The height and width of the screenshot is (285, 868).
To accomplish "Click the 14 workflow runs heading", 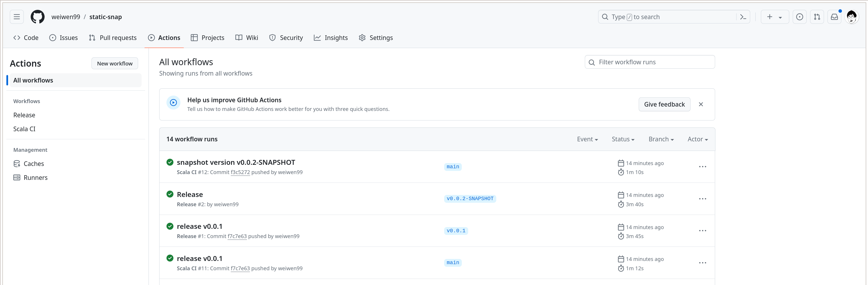I will pos(192,139).
